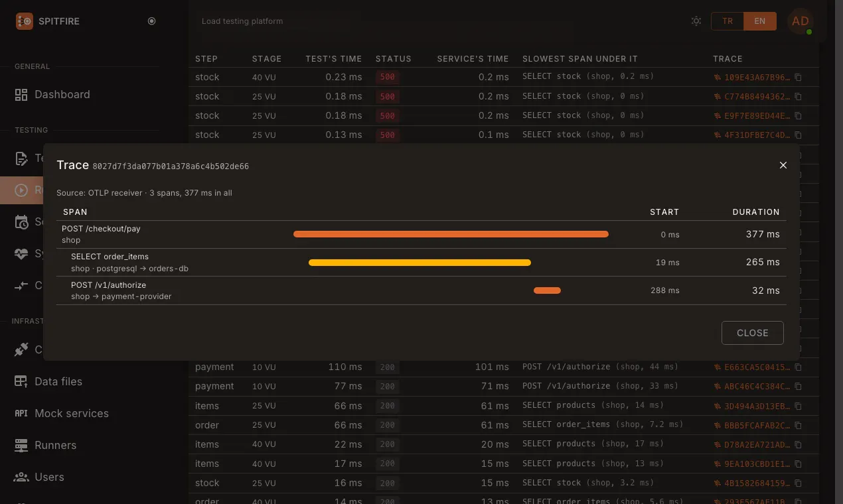Viewport: 843px width, 504px height.
Task: Copy trace ID C774B8494362
Action: pyautogui.click(x=799, y=97)
